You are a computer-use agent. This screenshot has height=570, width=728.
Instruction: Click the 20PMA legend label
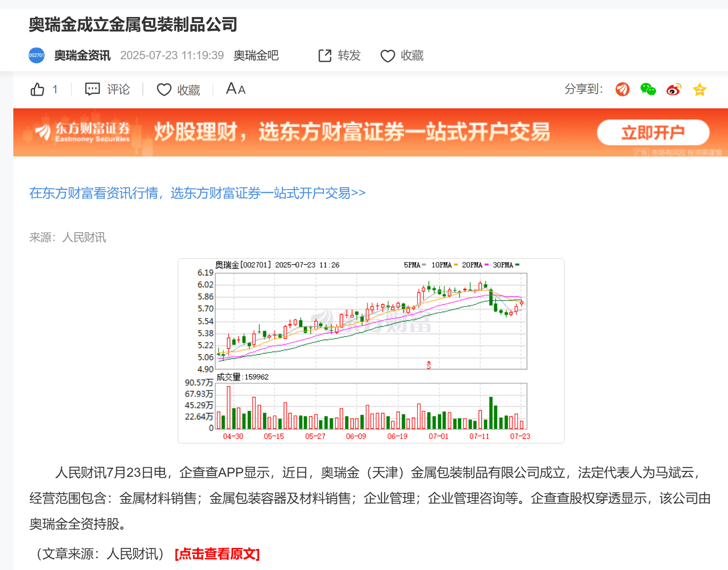(x=472, y=265)
